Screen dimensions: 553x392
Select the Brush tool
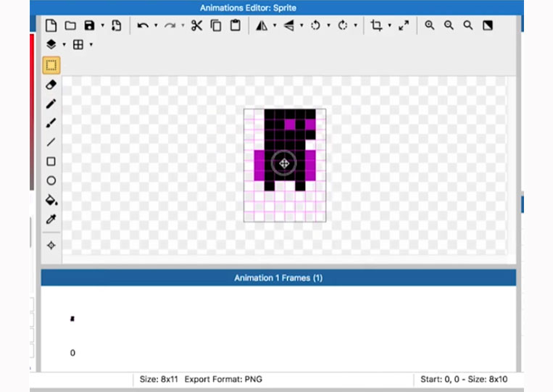click(x=51, y=123)
